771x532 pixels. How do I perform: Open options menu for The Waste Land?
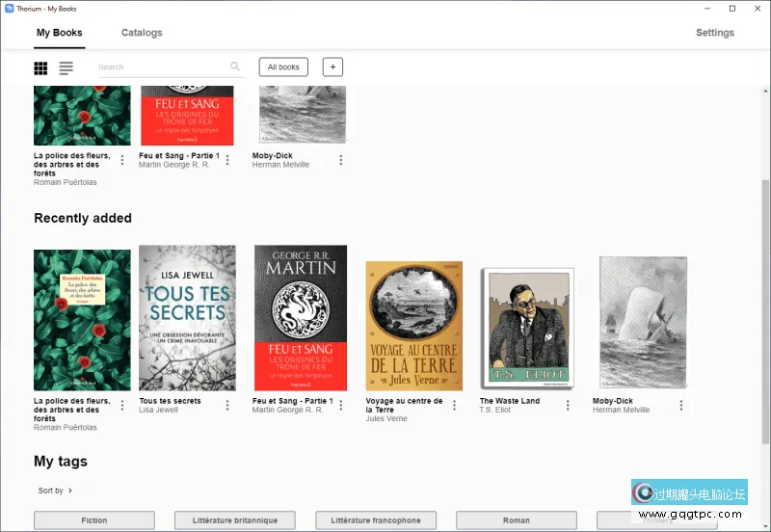(568, 406)
